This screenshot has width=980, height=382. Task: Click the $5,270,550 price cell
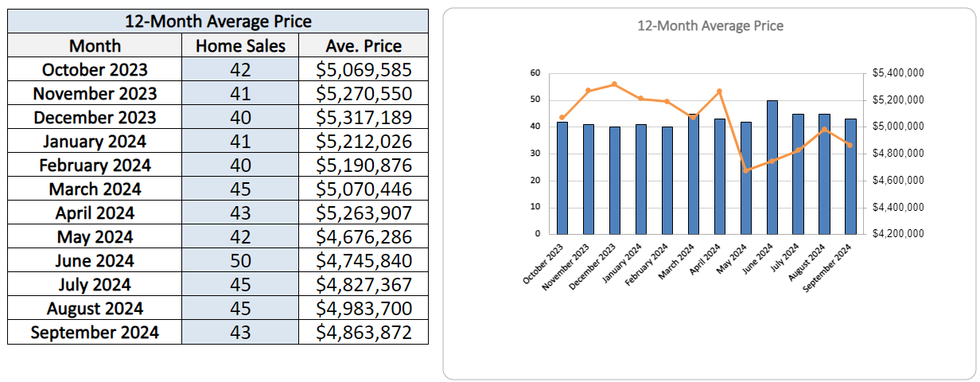click(364, 93)
